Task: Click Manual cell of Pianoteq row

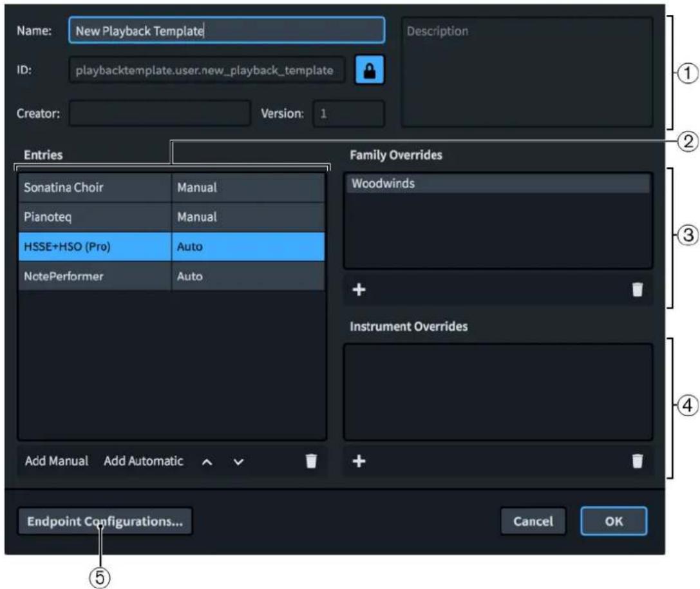Action: click(x=248, y=217)
